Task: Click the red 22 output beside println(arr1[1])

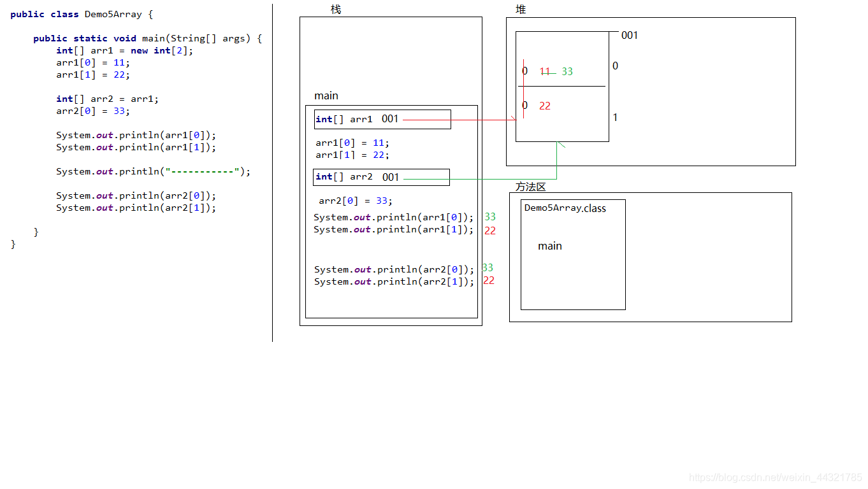Action: 490,230
